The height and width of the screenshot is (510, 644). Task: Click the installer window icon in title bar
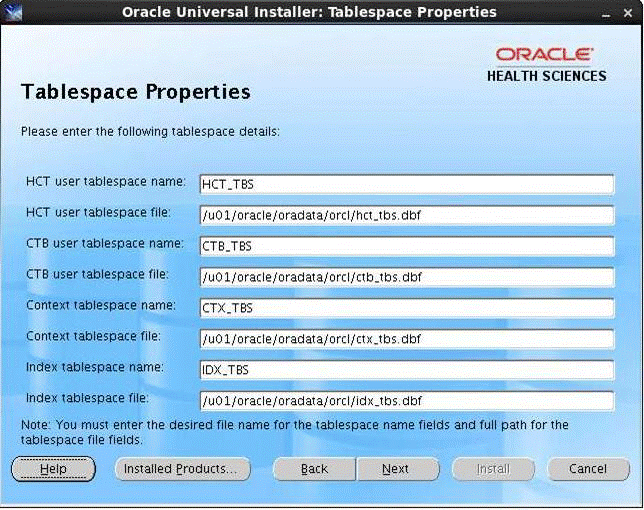[x=12, y=12]
